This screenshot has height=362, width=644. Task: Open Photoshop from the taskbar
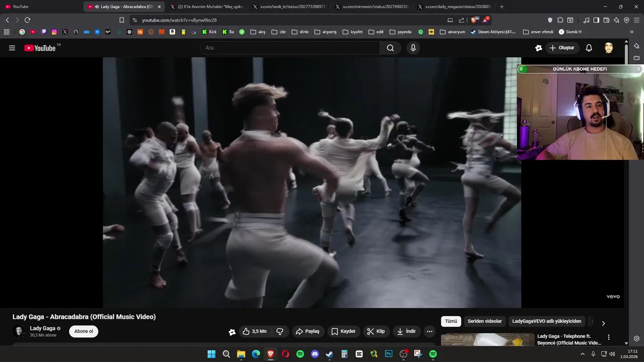(388, 354)
